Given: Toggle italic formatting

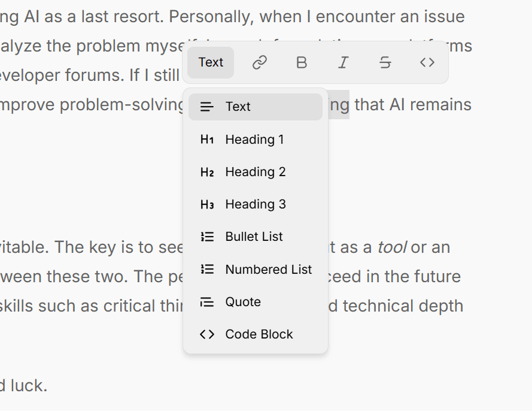Looking at the screenshot, I should click(x=343, y=62).
